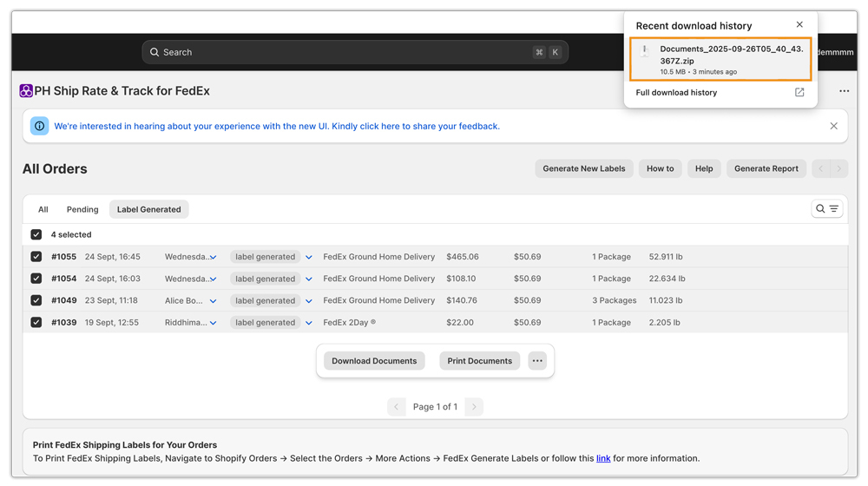Click the search magnifier icon in the top bar
Screen dimensions: 868x486
(x=155, y=52)
